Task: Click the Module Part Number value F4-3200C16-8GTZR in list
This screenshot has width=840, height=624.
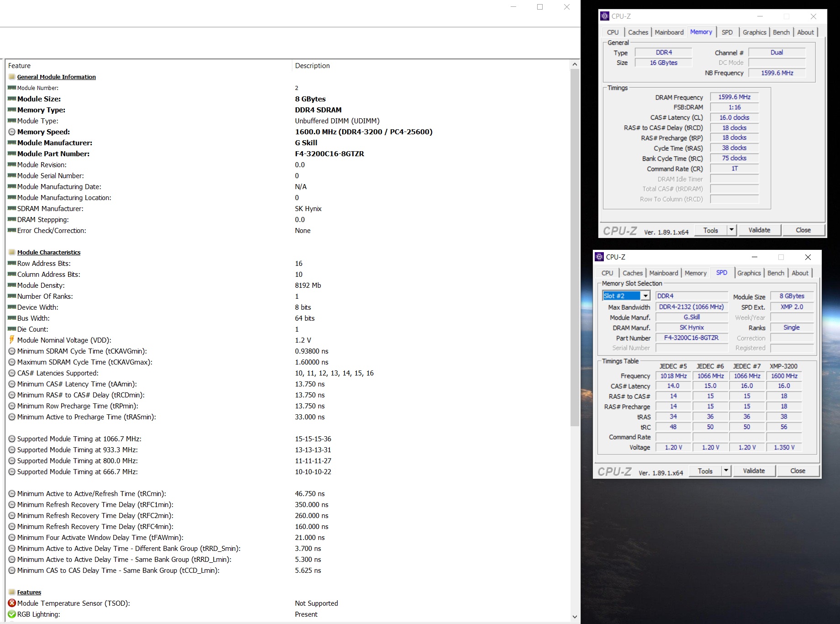Action: pyautogui.click(x=329, y=154)
